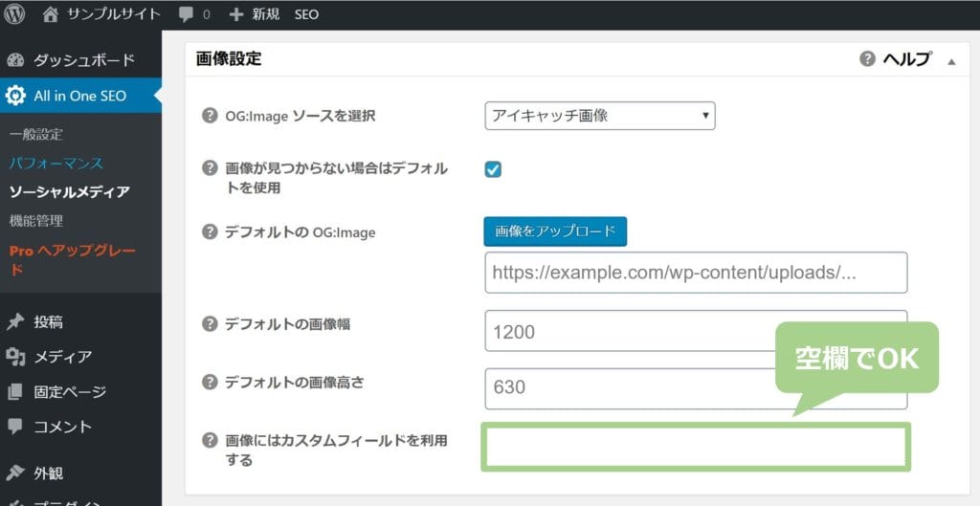This screenshot has height=506, width=980.
Task: Click the メディア icon in sidebar
Action: (x=15, y=357)
